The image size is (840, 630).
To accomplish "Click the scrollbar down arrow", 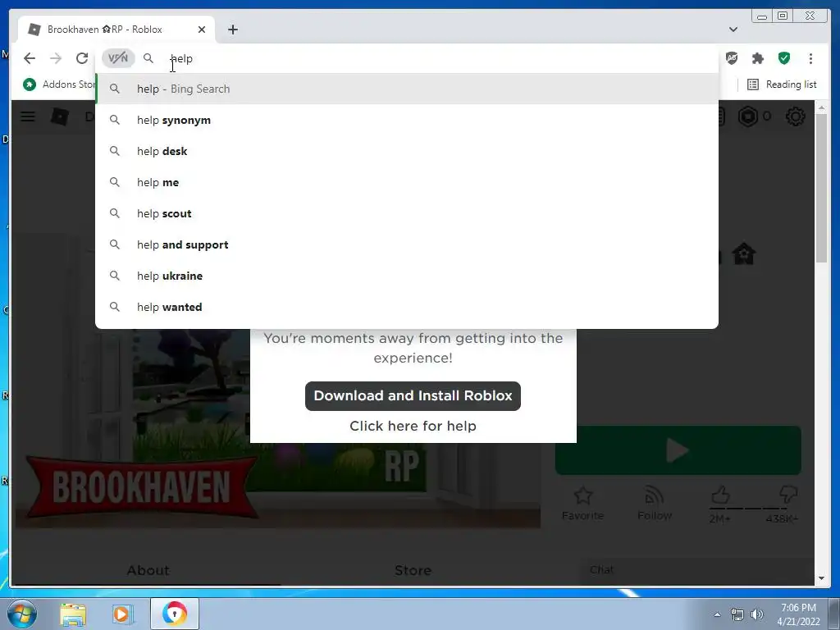I will pos(822,578).
